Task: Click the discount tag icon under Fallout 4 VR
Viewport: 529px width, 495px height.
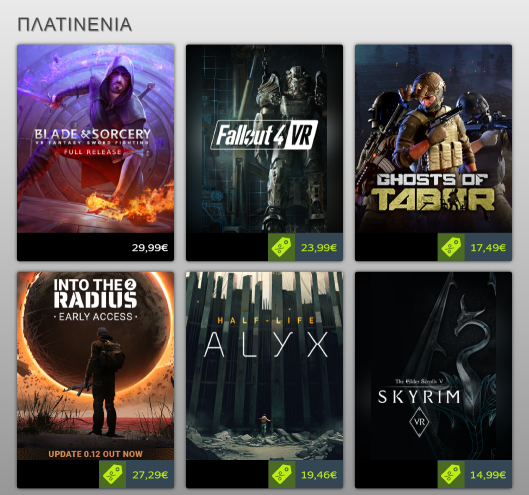Action: click(281, 247)
